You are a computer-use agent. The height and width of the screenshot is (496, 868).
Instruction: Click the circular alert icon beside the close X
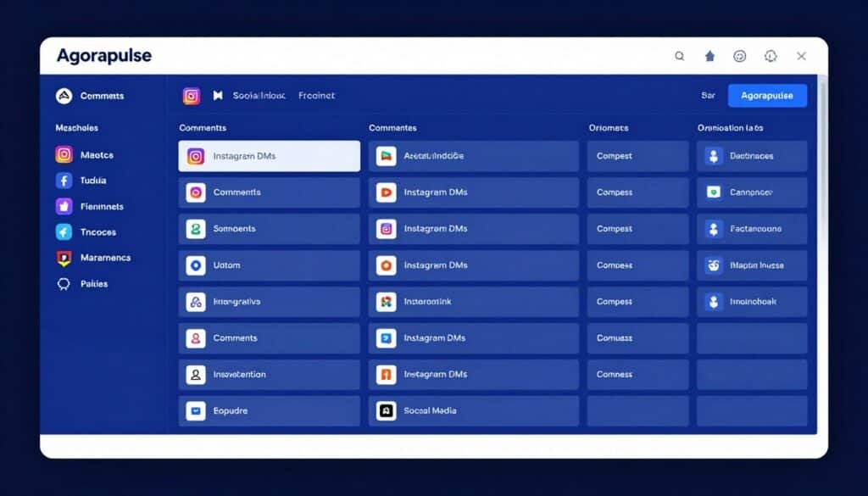771,56
